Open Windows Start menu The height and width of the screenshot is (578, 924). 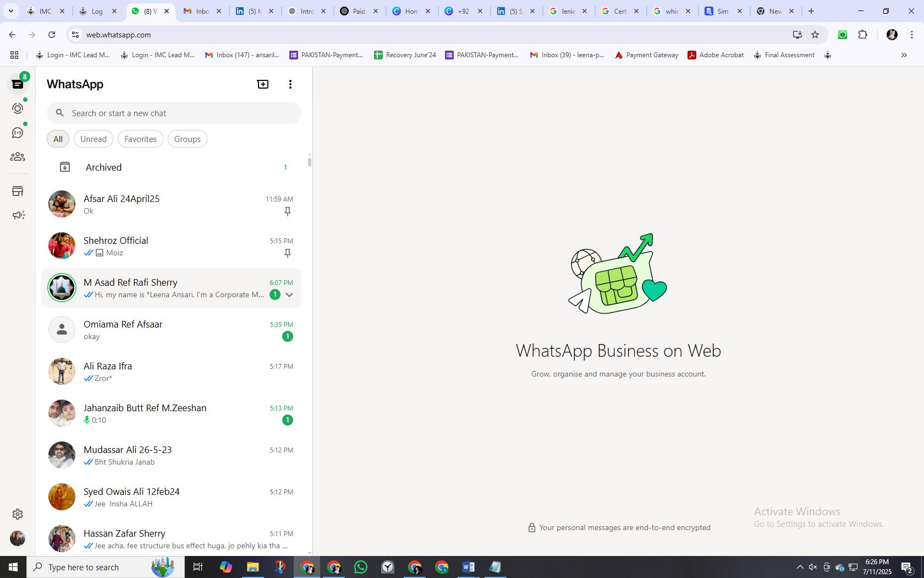pyautogui.click(x=13, y=567)
